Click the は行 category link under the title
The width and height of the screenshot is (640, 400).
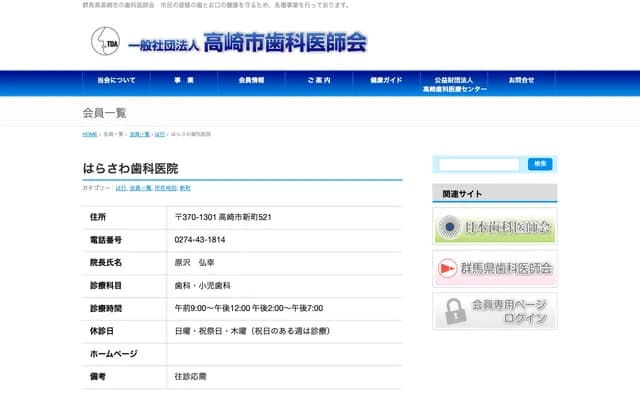121,188
